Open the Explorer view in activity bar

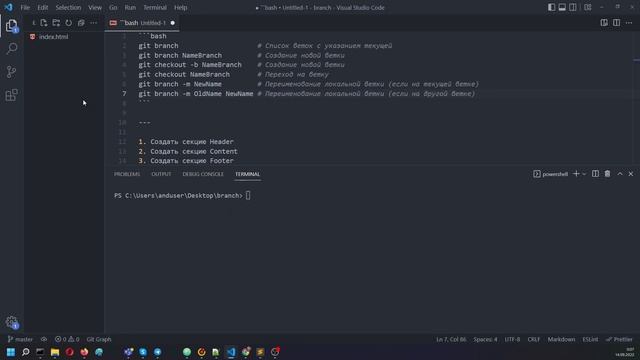click(11, 26)
